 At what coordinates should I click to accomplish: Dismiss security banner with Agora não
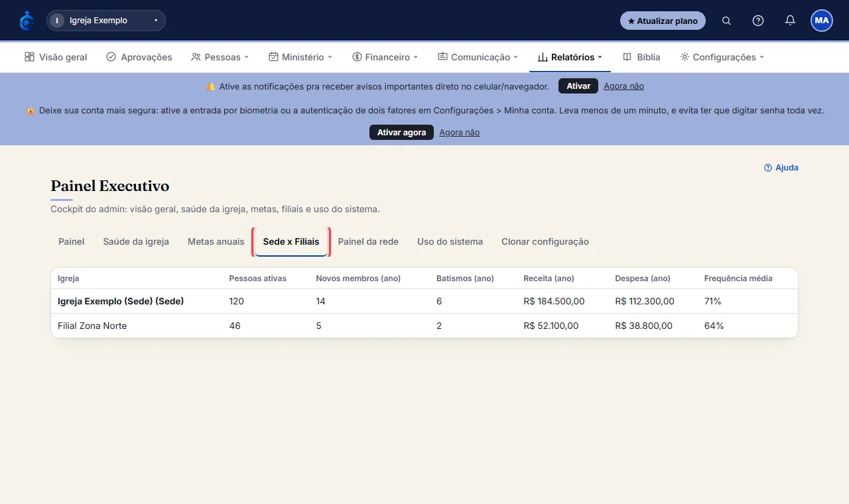click(x=459, y=133)
